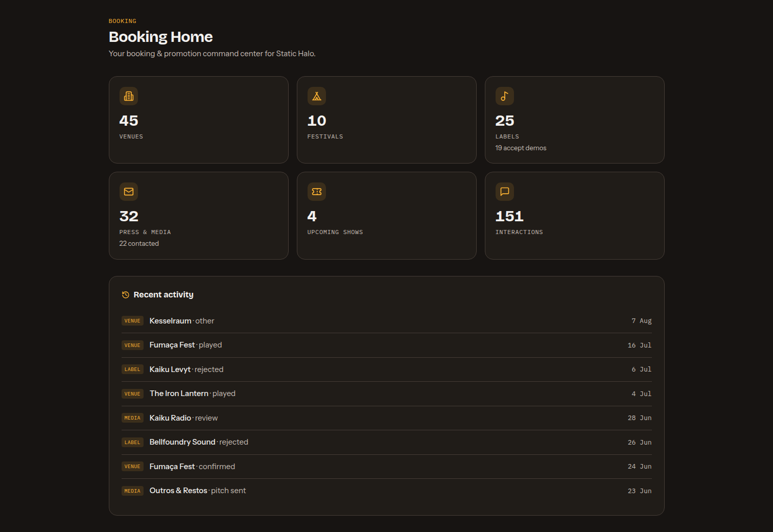
Task: Click the Labels music note icon
Action: [x=505, y=96]
